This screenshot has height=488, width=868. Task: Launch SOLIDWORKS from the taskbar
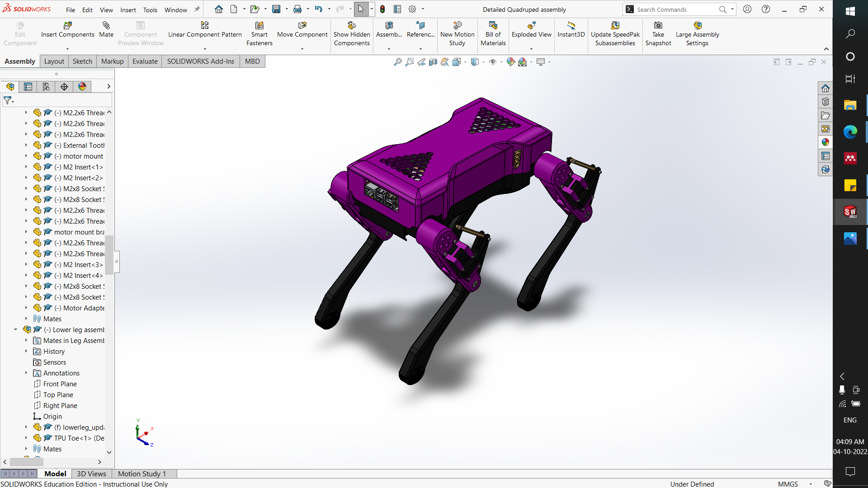[x=850, y=212]
